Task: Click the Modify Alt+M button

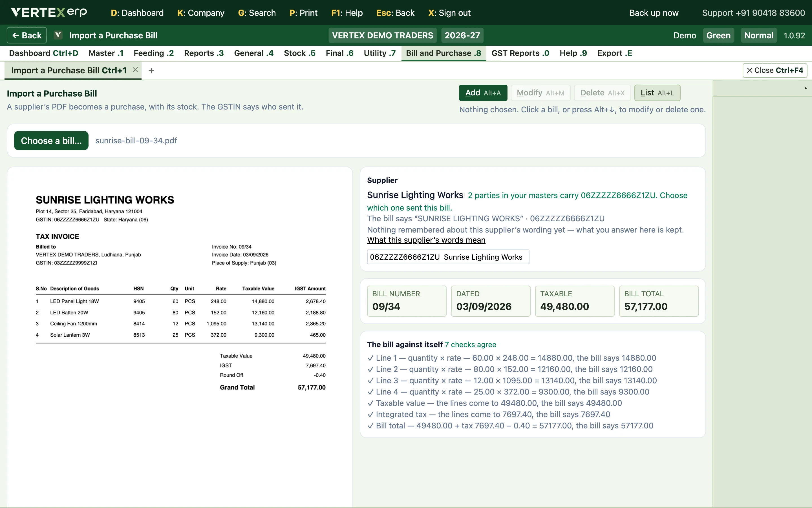Action: click(x=540, y=93)
